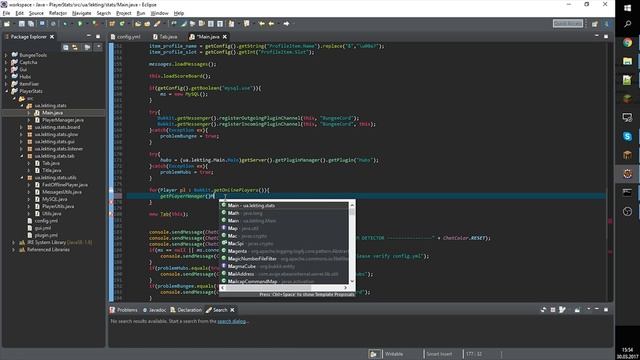
Task: Click Collapse All in Package Explorer
Action: point(66,47)
